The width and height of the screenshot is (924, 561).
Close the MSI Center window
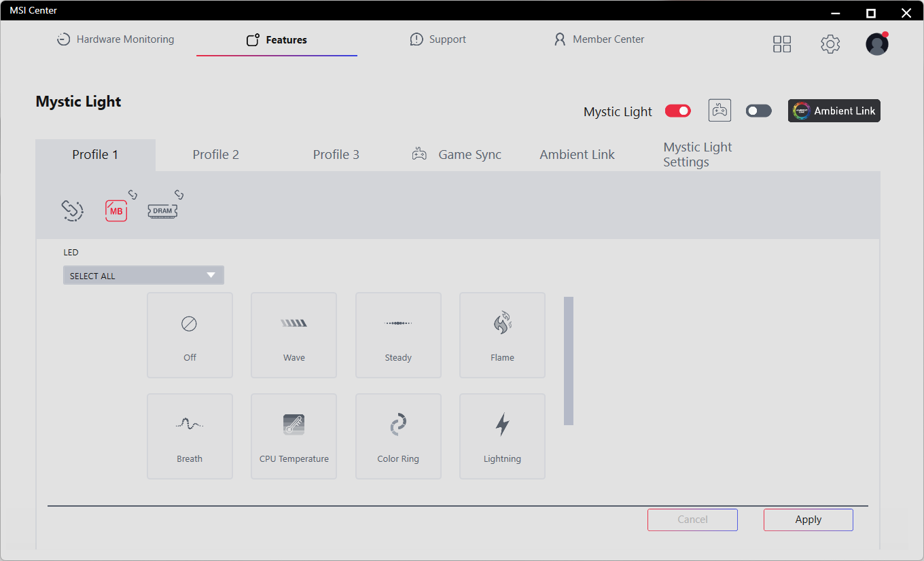pyautogui.click(x=906, y=13)
